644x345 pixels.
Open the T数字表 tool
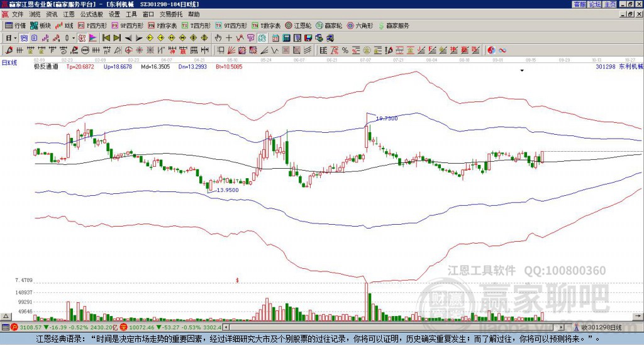pos(266,25)
